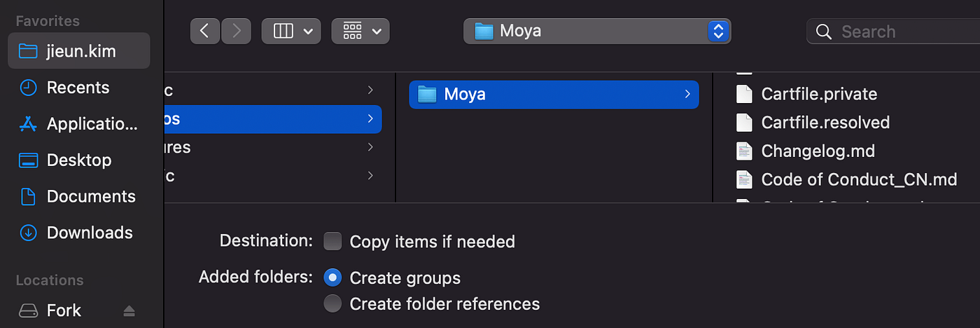Click the back navigation arrow
Image resolution: width=980 pixels, height=328 pixels.
(204, 31)
